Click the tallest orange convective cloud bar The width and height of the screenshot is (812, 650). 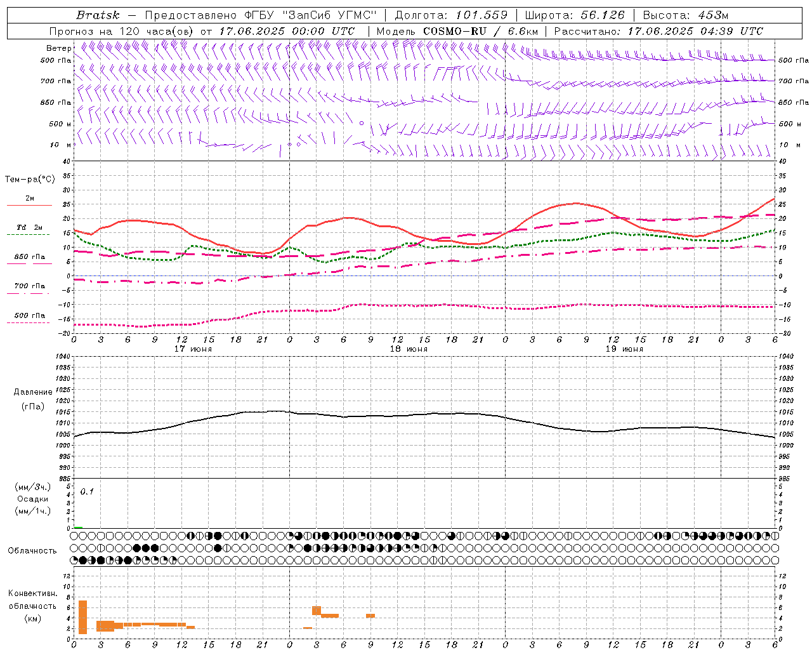pyautogui.click(x=82, y=617)
